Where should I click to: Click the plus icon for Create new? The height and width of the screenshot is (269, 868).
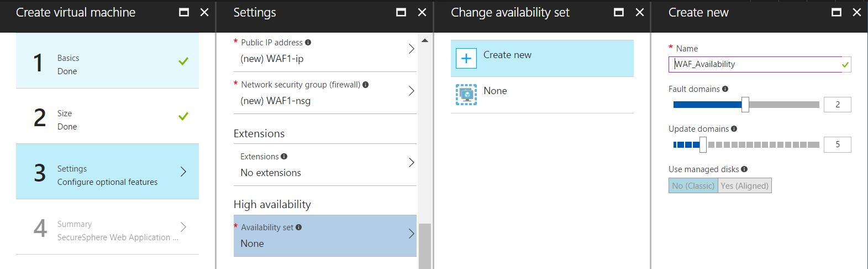coord(466,58)
